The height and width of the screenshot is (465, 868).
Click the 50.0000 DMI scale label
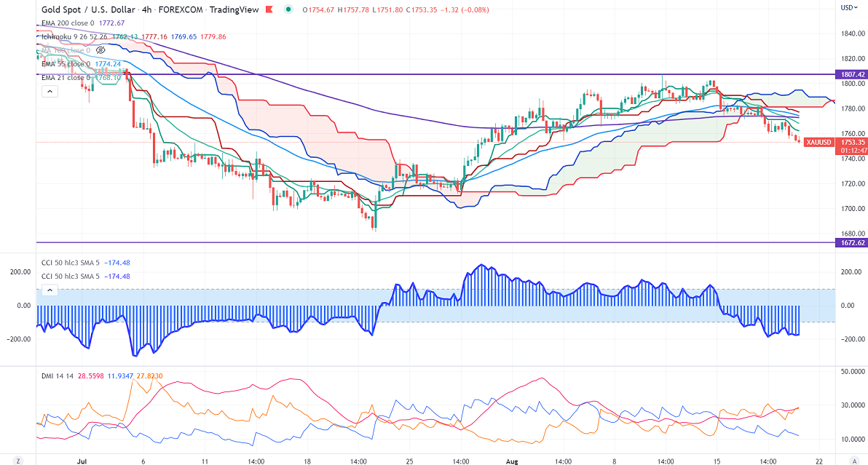coord(853,372)
